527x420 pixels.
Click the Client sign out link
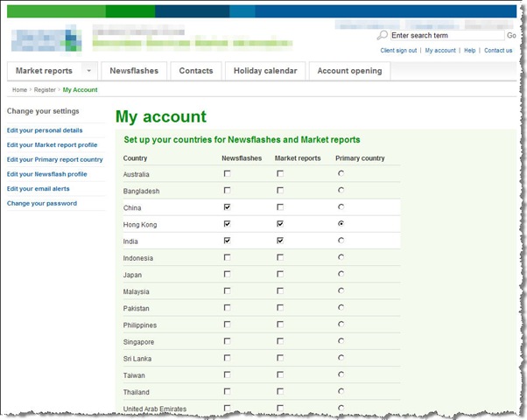(x=398, y=51)
